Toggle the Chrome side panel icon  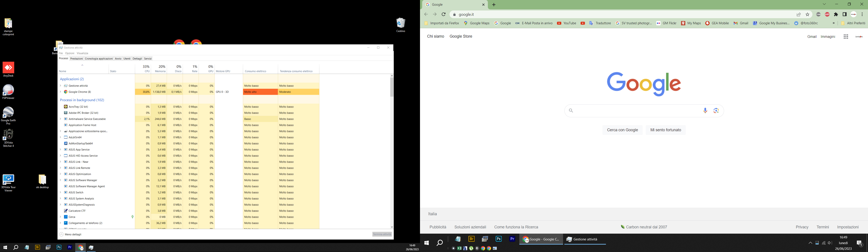click(845, 14)
